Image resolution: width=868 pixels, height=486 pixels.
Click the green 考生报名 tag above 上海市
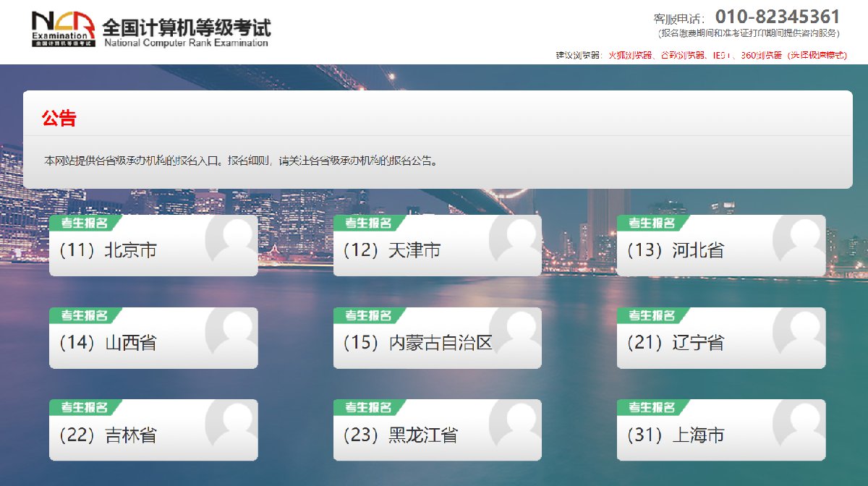click(x=651, y=408)
